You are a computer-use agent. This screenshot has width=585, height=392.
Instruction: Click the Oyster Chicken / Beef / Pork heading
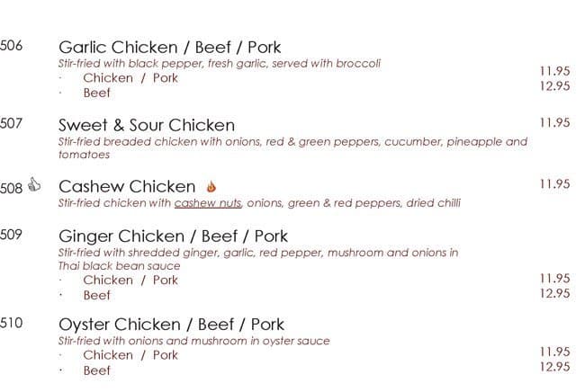click(x=171, y=325)
